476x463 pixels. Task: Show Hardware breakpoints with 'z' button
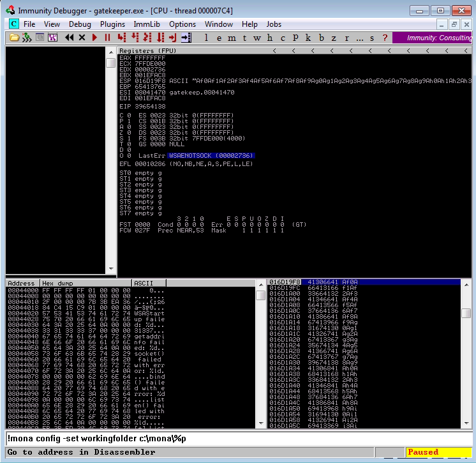click(334, 38)
